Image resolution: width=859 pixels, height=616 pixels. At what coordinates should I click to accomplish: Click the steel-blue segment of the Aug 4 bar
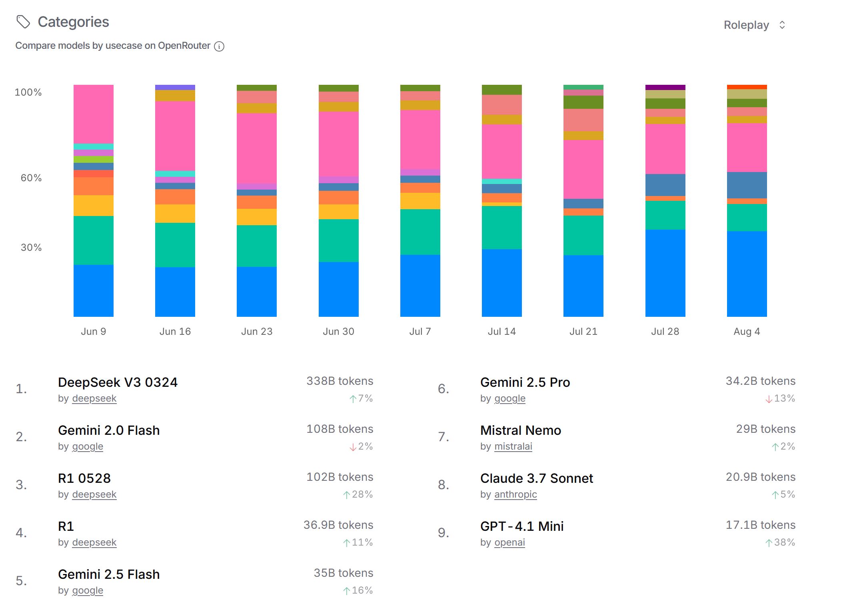coord(747,185)
